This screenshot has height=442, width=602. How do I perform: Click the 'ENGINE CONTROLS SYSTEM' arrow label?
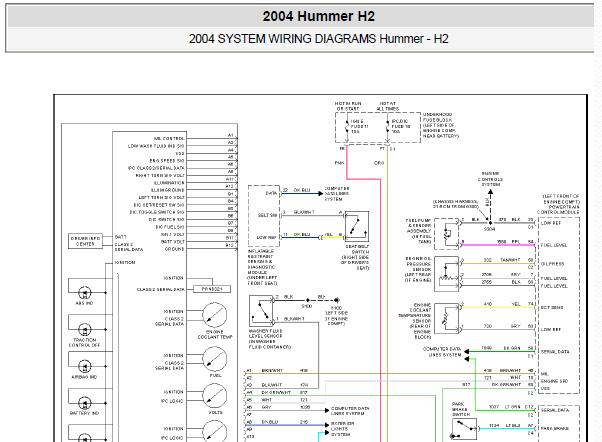pos(490,179)
